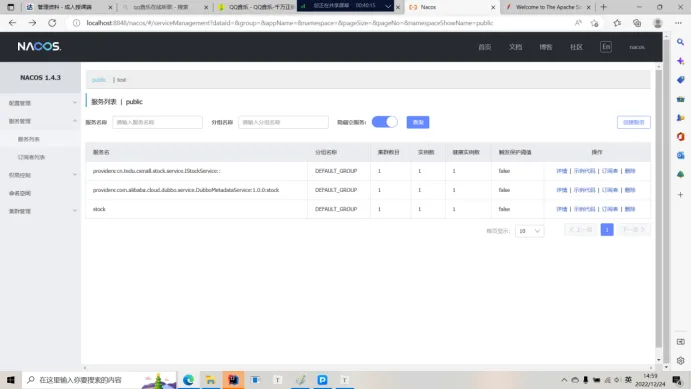Open browser settings and more menu
Image resolution: width=692 pixels, height=389 pixels.
[x=678, y=23]
